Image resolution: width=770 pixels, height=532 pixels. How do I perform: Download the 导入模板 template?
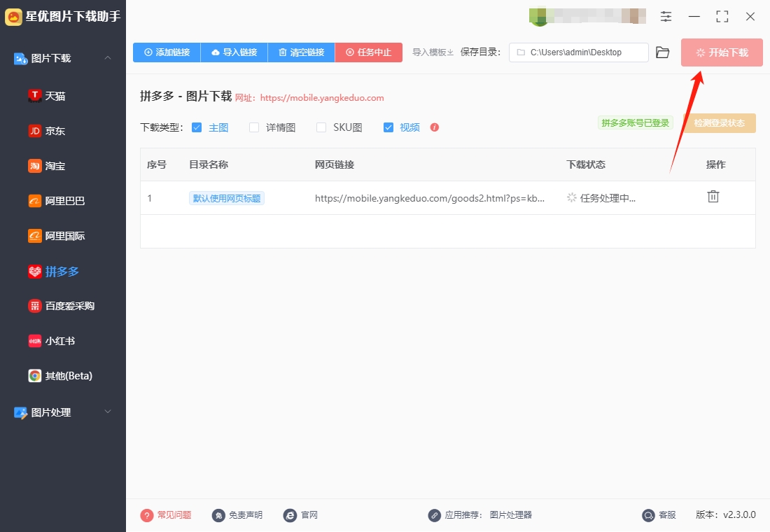(433, 52)
